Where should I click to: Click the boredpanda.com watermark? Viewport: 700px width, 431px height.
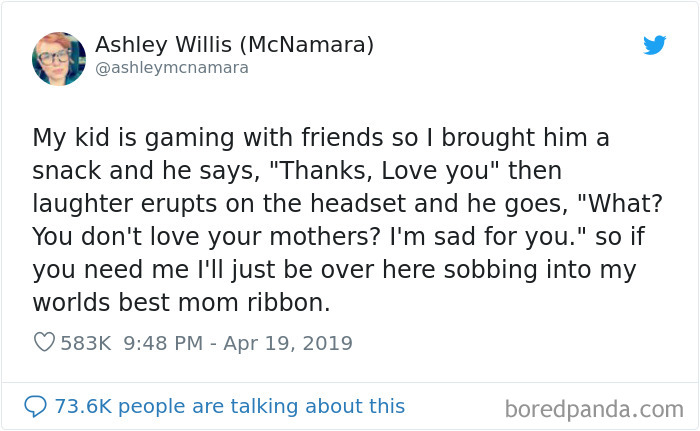point(594,409)
